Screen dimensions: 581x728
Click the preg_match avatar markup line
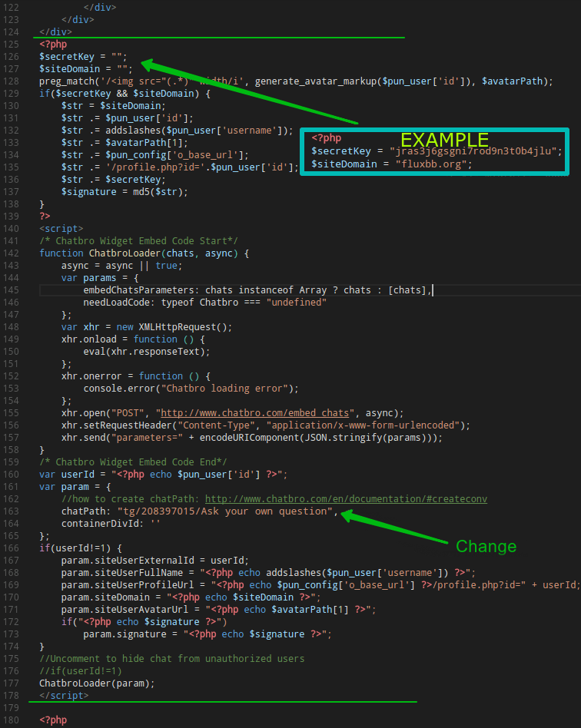click(296, 81)
